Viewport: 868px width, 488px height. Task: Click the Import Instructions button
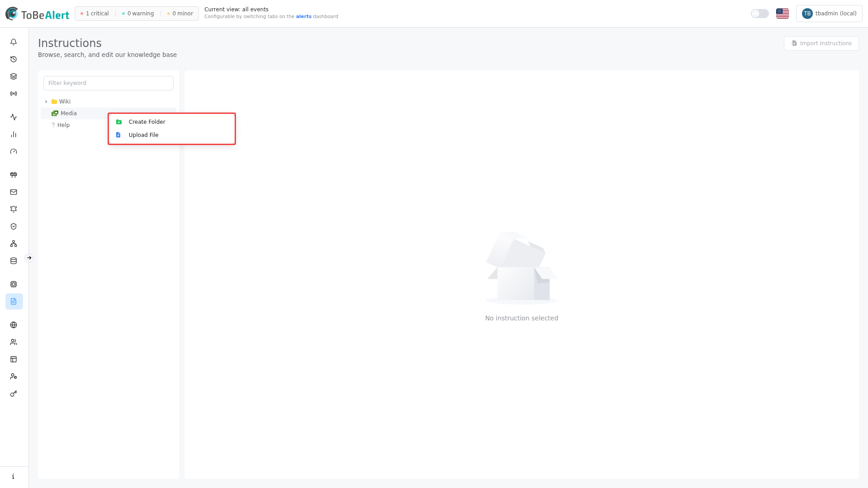tap(821, 43)
